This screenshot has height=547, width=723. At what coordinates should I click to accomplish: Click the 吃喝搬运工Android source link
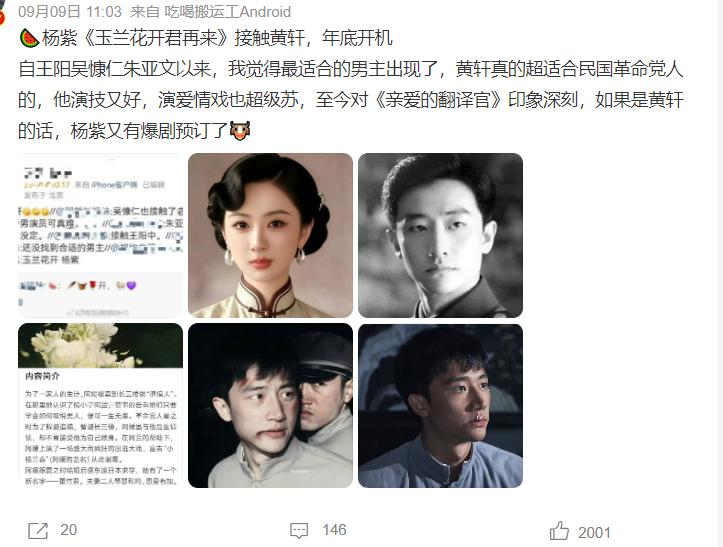pos(228,12)
